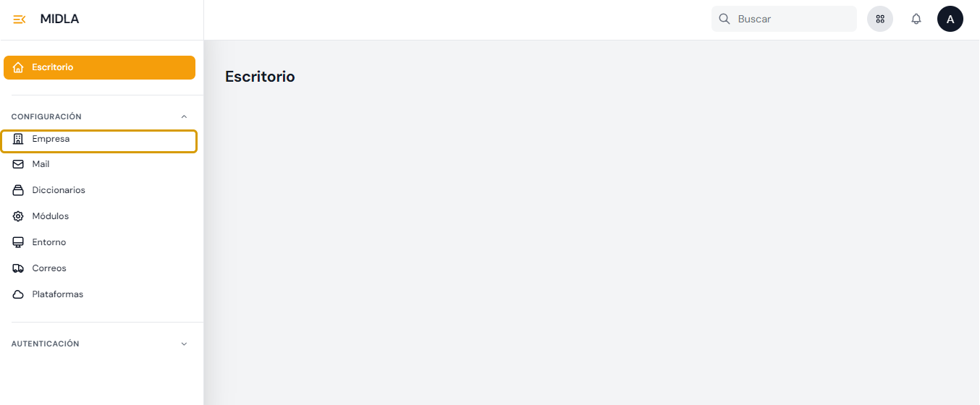Collapse the Configuración section chevron
The image size is (980, 405).
click(184, 116)
